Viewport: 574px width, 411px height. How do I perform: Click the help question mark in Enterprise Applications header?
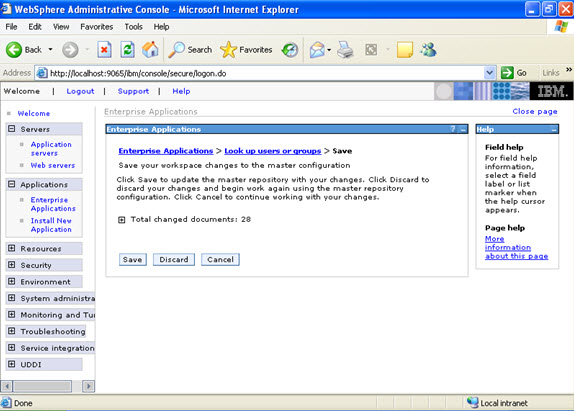pyautogui.click(x=453, y=129)
